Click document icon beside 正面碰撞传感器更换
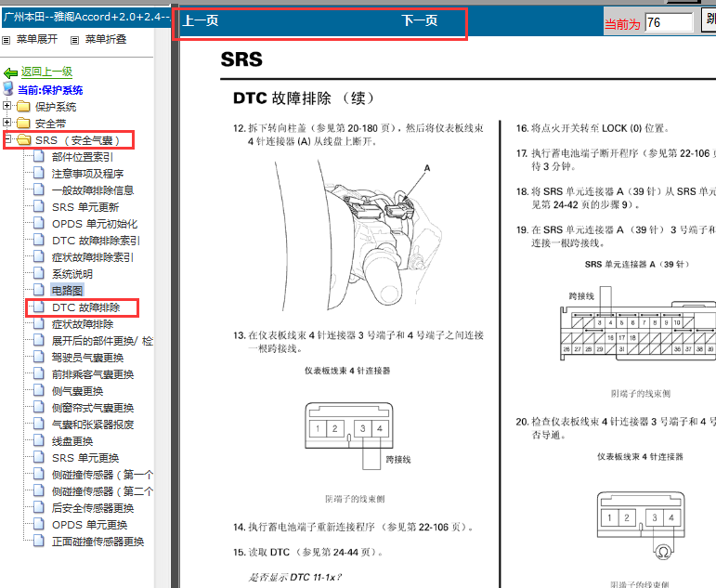This screenshot has height=588, width=716. (39, 542)
